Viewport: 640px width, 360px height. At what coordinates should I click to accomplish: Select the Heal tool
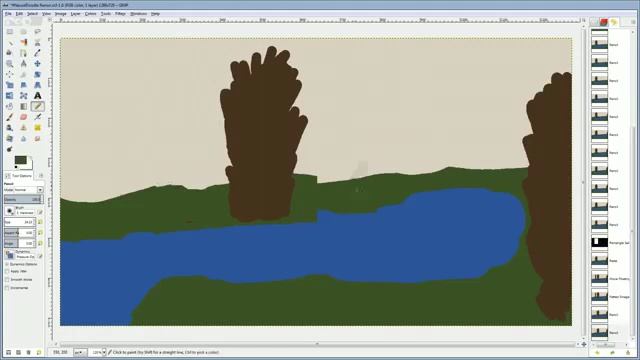tap(37, 128)
